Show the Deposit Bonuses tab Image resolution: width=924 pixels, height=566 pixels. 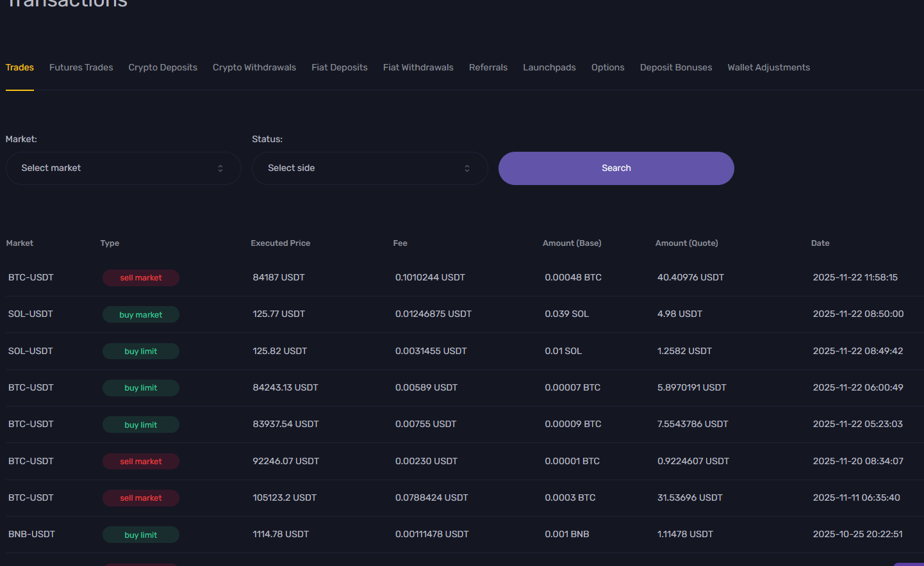coord(676,67)
